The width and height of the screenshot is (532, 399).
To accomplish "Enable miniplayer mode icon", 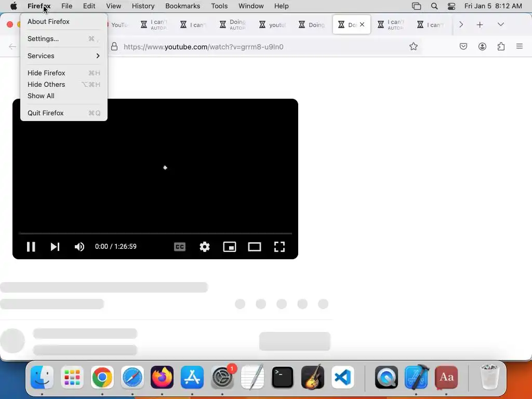I will tap(229, 247).
